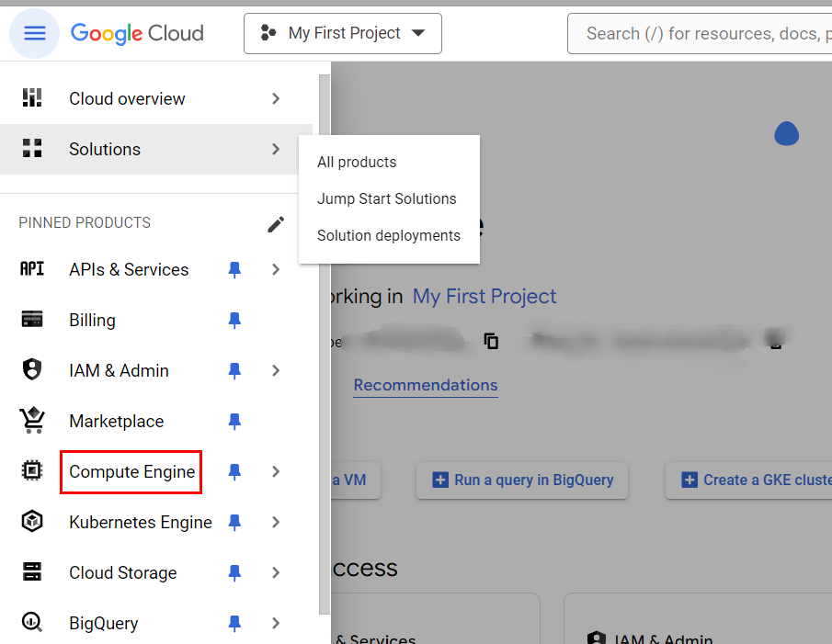The image size is (832, 644).
Task: Expand the IAM & Admin chevron
Action: [x=276, y=370]
